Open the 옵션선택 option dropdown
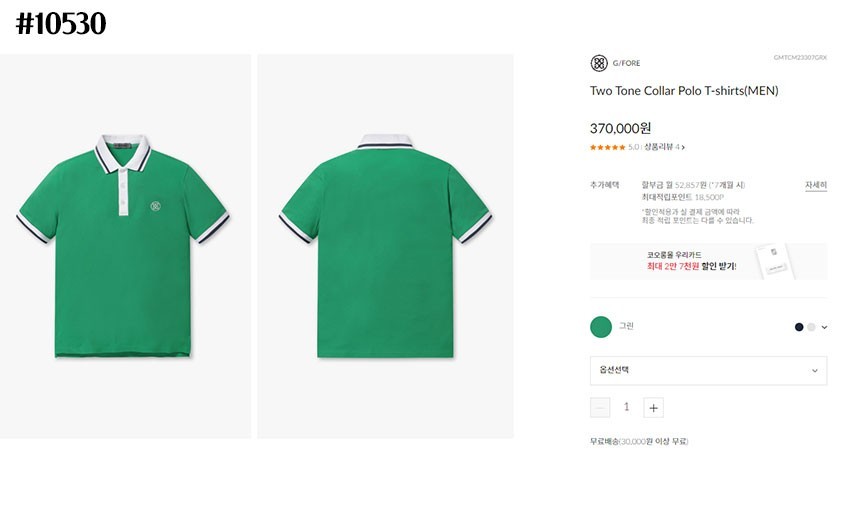 708,371
